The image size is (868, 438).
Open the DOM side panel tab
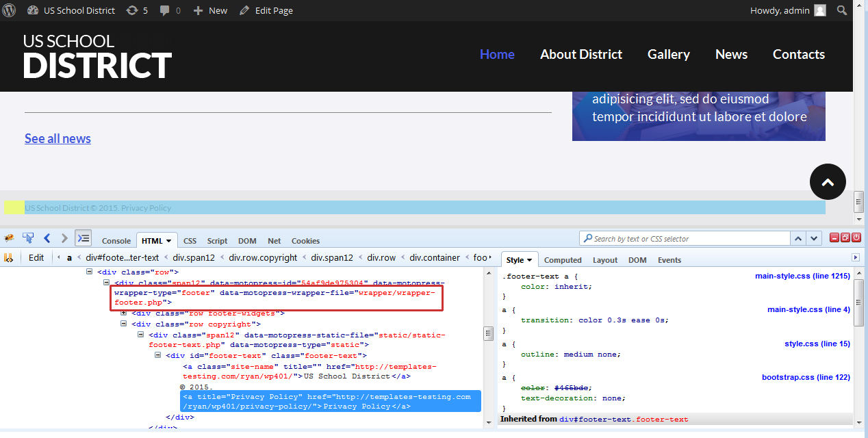pyautogui.click(x=637, y=260)
